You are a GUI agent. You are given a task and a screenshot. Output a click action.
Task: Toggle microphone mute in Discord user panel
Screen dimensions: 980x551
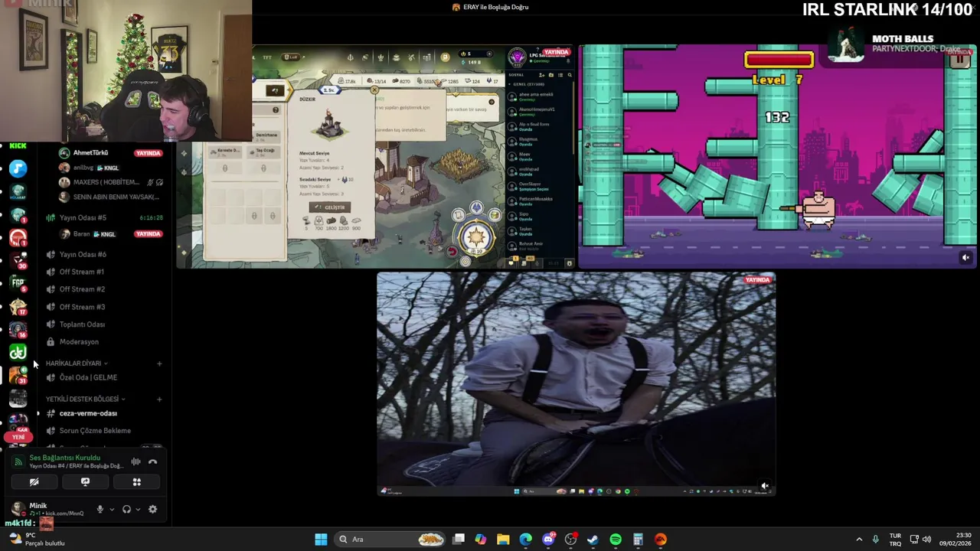point(100,510)
